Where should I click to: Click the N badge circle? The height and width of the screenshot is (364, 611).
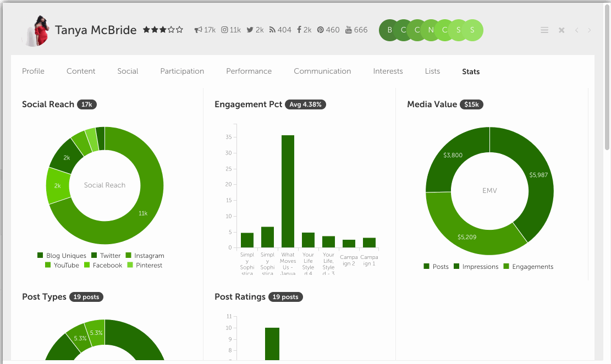[x=431, y=30]
